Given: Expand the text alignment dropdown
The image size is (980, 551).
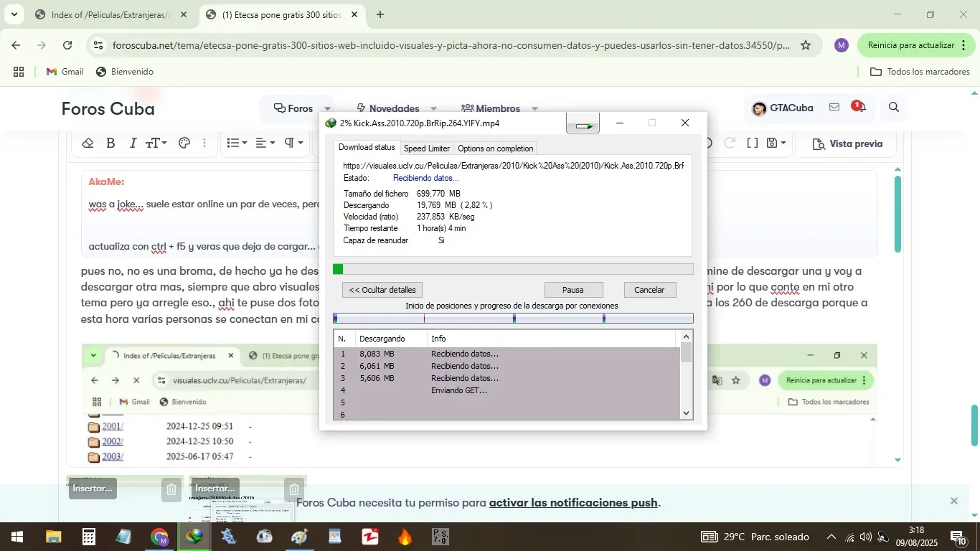Looking at the screenshot, I should [x=265, y=143].
